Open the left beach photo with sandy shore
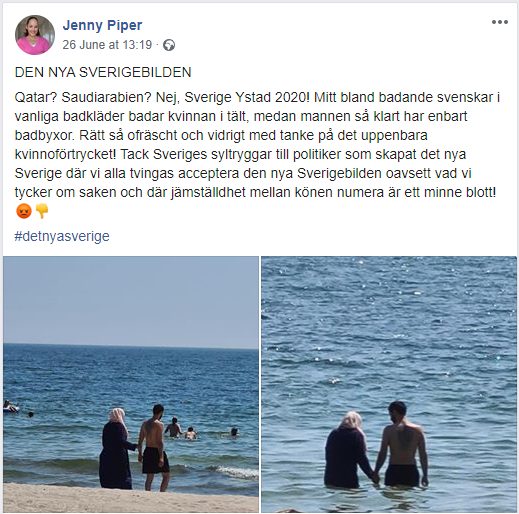This screenshot has width=519, height=514. coord(131,384)
